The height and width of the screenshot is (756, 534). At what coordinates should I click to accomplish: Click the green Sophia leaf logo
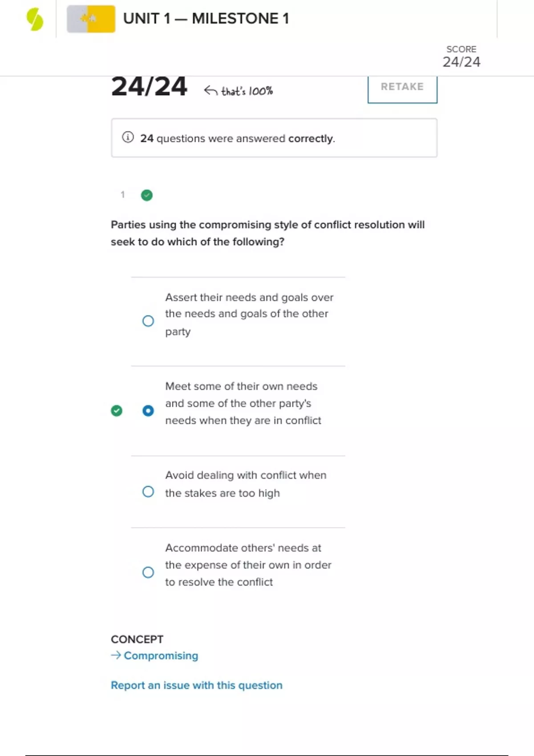pyautogui.click(x=35, y=20)
